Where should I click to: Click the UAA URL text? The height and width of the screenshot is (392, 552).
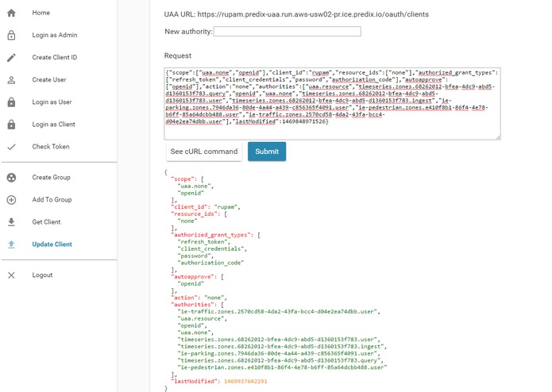[296, 14]
